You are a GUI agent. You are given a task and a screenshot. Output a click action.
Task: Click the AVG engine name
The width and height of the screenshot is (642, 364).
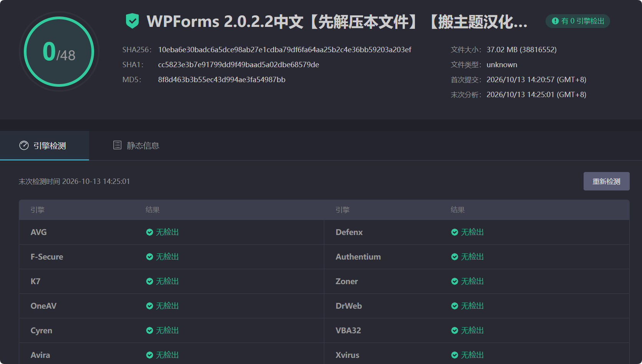(x=39, y=232)
